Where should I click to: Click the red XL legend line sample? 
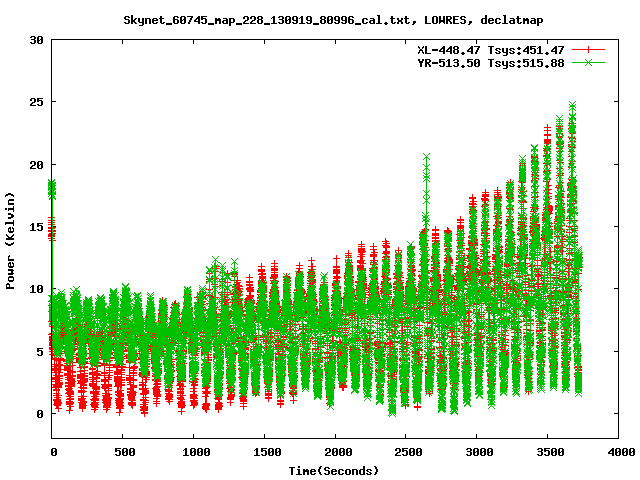pyautogui.click(x=589, y=49)
